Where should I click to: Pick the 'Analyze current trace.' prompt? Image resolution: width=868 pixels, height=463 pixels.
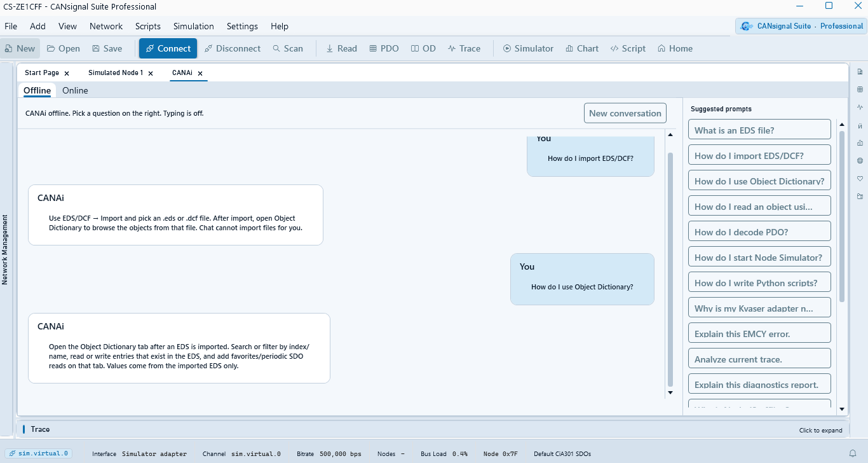pyautogui.click(x=759, y=358)
